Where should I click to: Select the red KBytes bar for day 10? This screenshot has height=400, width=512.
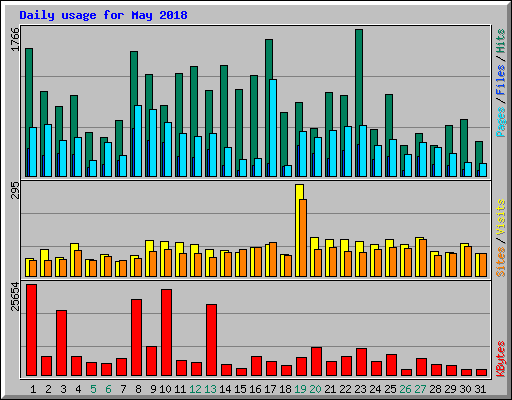pyautogui.click(x=166, y=333)
